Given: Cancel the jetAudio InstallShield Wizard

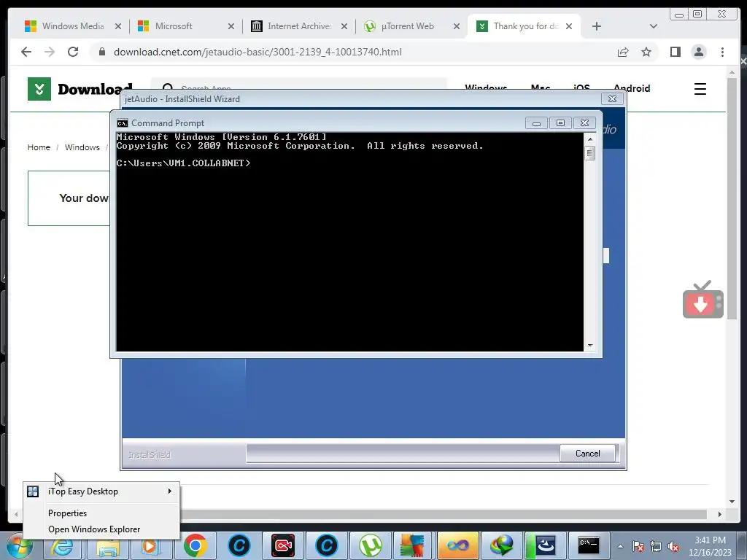Looking at the screenshot, I should 587,454.
